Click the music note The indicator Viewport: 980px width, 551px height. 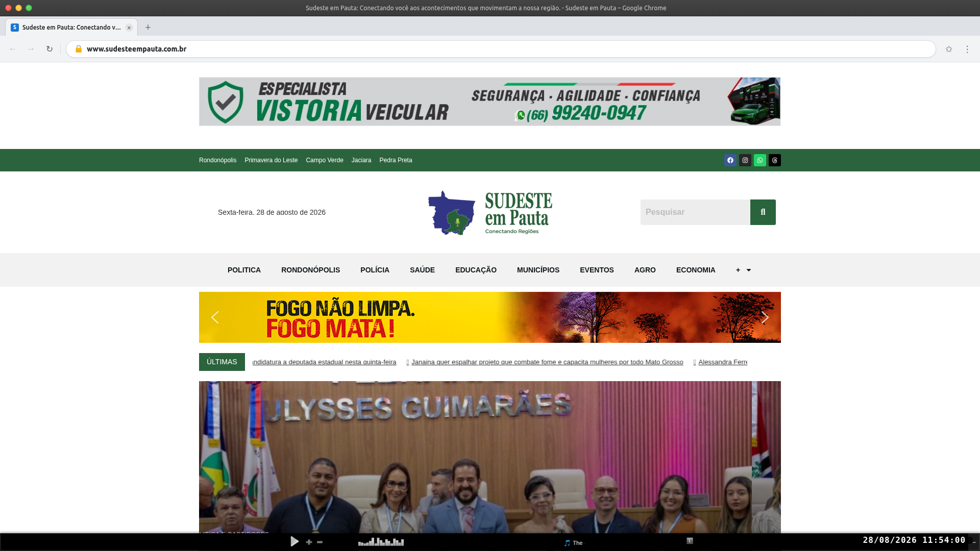[573, 543]
